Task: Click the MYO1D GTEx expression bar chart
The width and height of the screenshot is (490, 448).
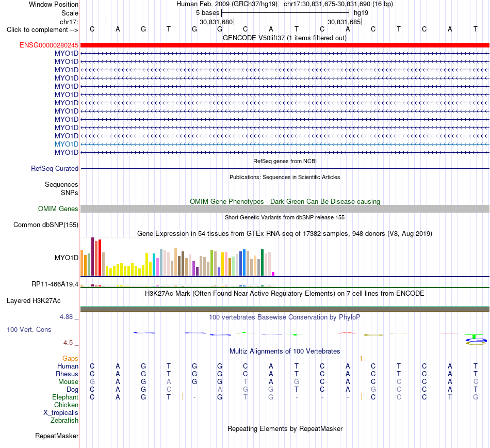Action: tap(177, 257)
